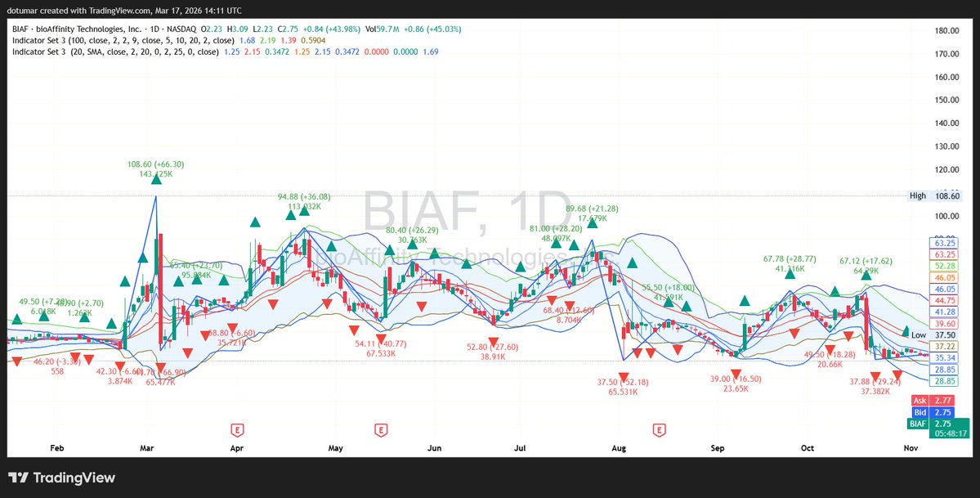Click the Sep label on time axis
The width and height of the screenshot is (980, 498).
click(718, 449)
